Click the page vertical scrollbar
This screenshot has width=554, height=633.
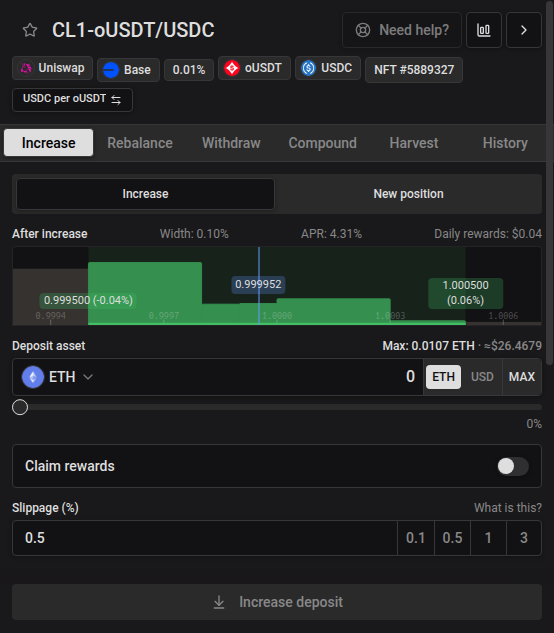point(549,182)
